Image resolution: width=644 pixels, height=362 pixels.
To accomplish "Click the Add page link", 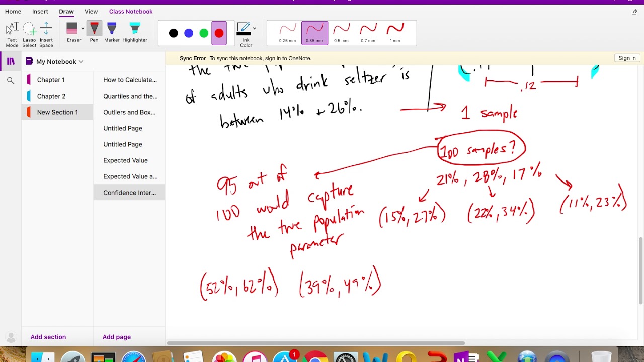I will (117, 337).
